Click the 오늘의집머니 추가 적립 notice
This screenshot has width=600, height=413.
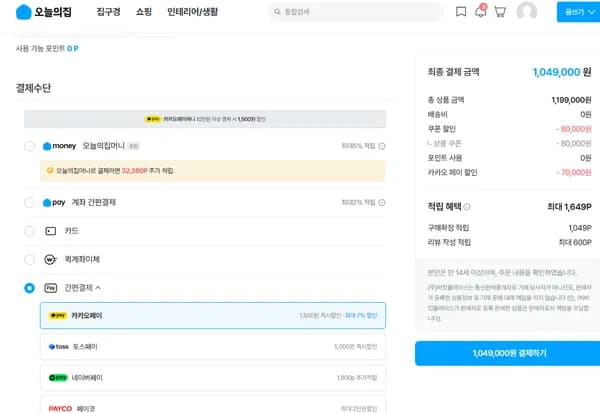pyautogui.click(x=213, y=170)
